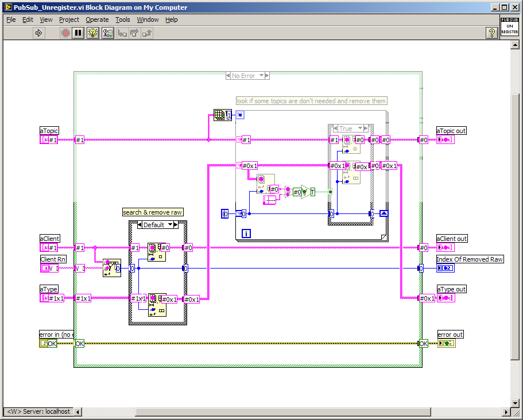The width and height of the screenshot is (523, 420).
Task: Click the 'Index Of Removed Raw' label
Action: 470,259
